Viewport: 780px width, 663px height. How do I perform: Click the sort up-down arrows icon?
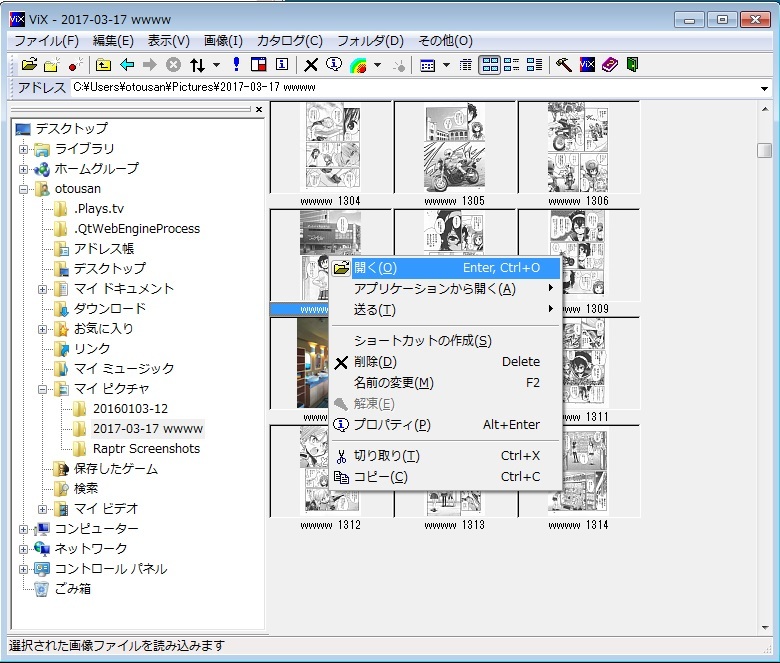point(197,65)
